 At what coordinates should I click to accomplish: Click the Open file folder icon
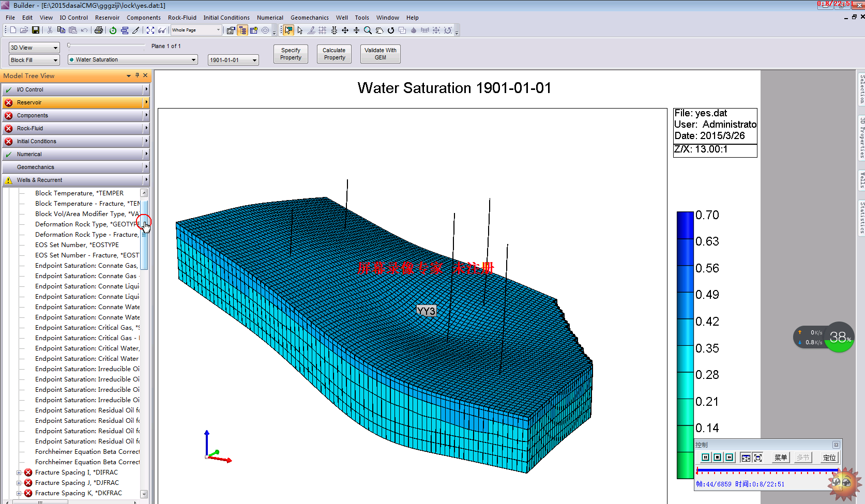click(24, 30)
